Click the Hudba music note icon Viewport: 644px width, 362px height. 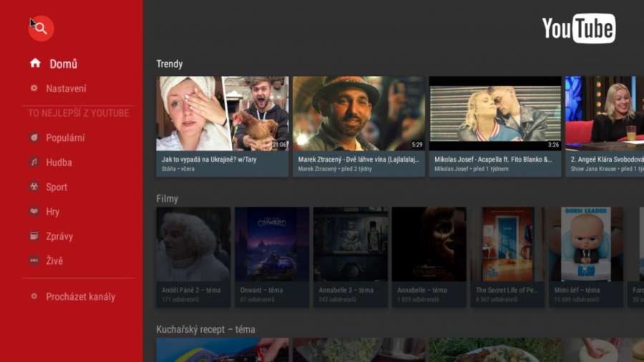(34, 162)
